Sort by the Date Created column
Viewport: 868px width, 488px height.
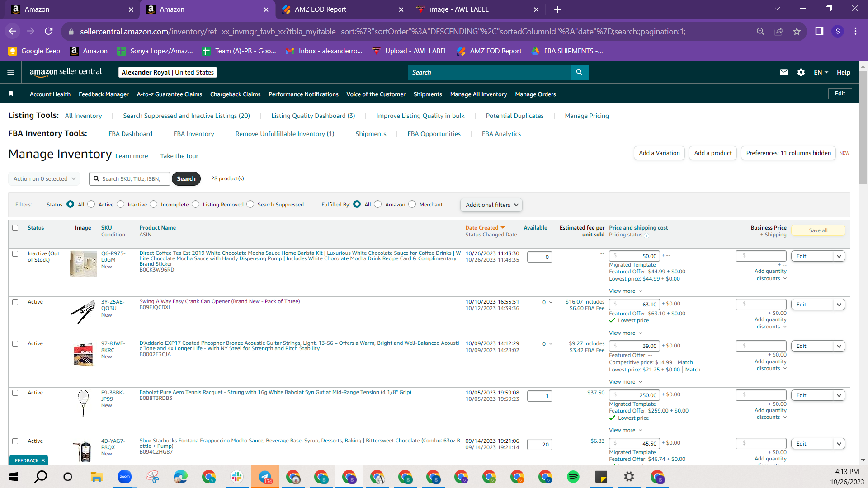tap(485, 228)
